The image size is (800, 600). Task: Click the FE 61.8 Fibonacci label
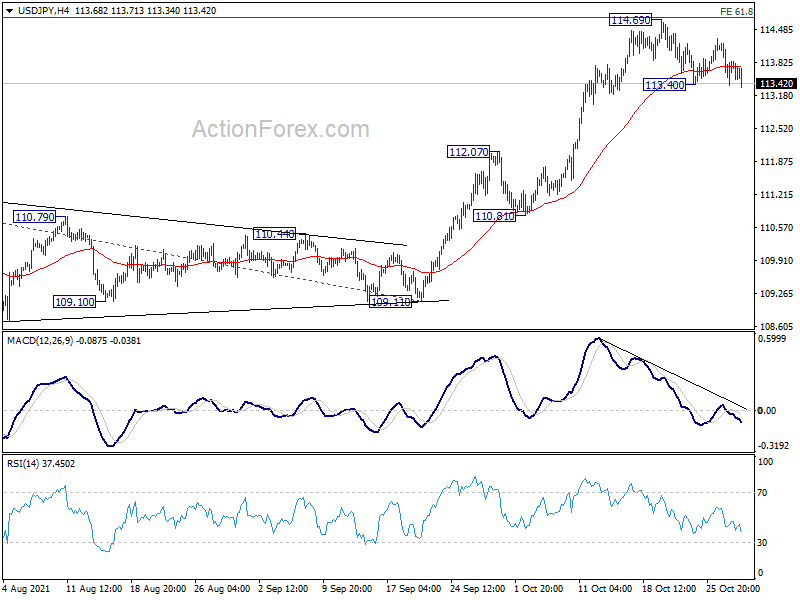click(736, 11)
